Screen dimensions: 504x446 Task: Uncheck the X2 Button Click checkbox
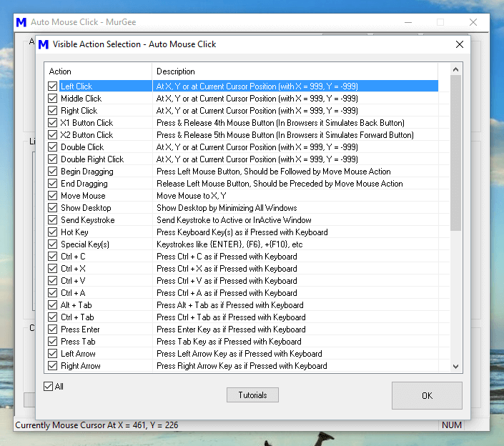52,135
